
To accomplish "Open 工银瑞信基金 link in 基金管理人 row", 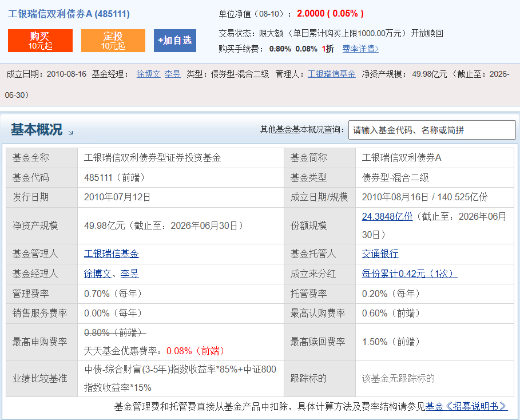I will pyautogui.click(x=112, y=254).
